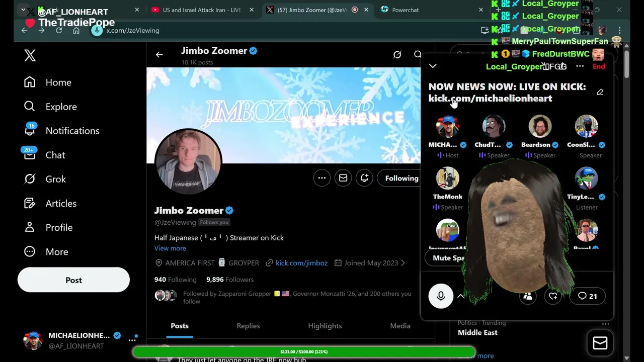Expand the tab search dropdown arrow
The width and height of the screenshot is (644, 362).
(x=23, y=10)
